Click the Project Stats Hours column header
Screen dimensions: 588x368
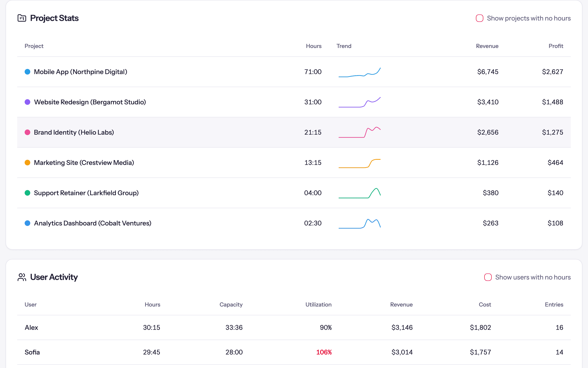pos(314,46)
